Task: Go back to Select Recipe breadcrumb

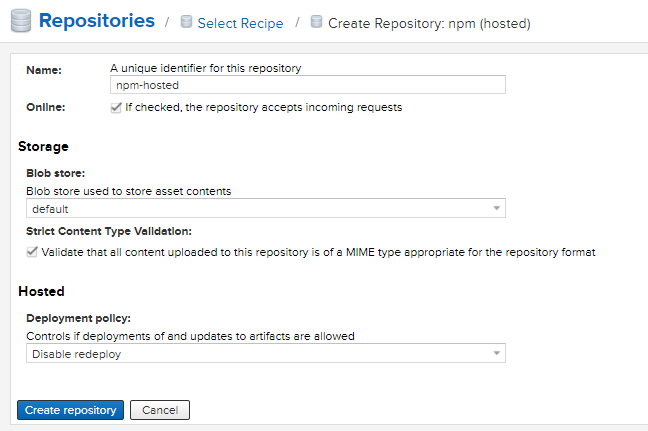Action: (x=240, y=23)
